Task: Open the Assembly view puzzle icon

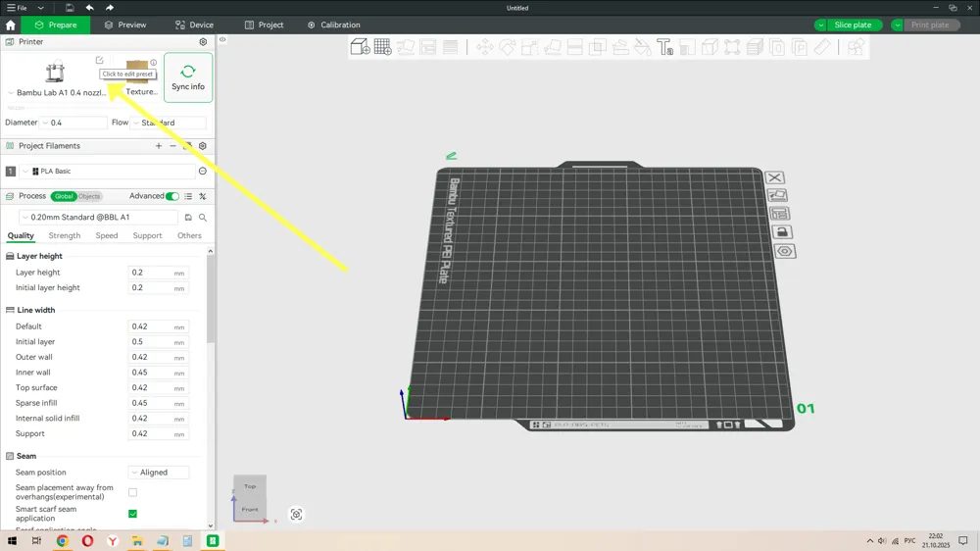Action: pos(856,47)
